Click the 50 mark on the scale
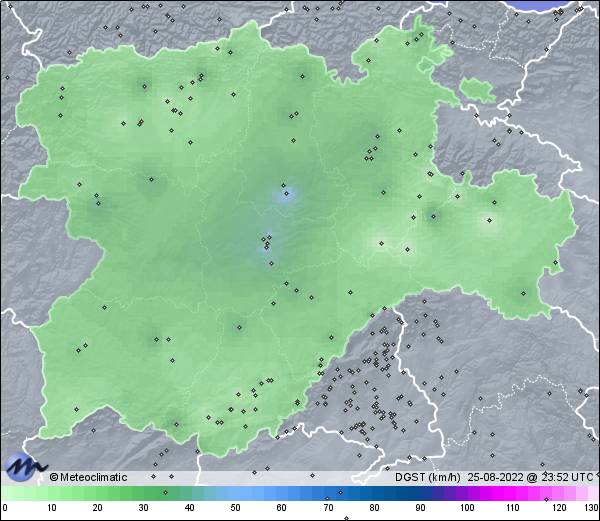Image resolution: width=600 pixels, height=521 pixels. click(x=235, y=508)
